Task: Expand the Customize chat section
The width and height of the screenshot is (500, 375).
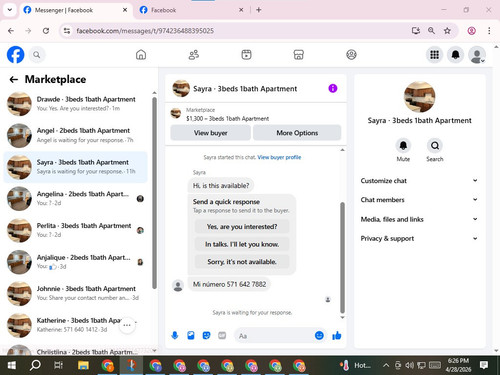Action: click(x=419, y=181)
